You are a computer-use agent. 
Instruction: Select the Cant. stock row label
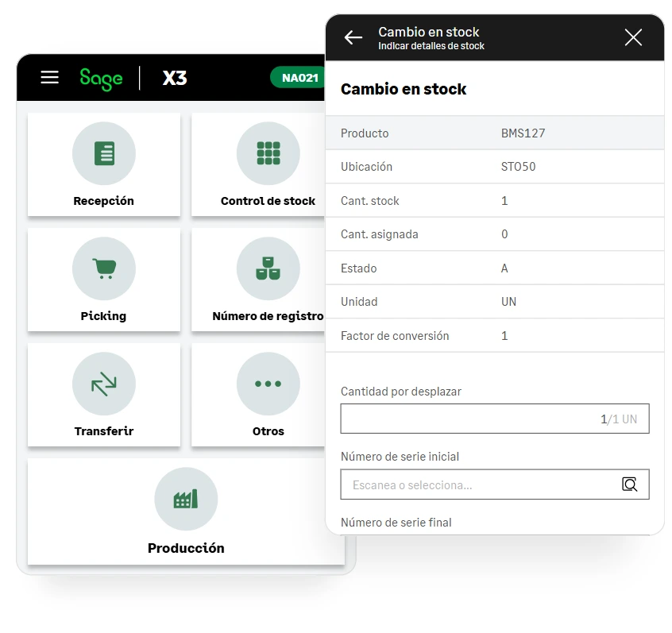(x=370, y=201)
